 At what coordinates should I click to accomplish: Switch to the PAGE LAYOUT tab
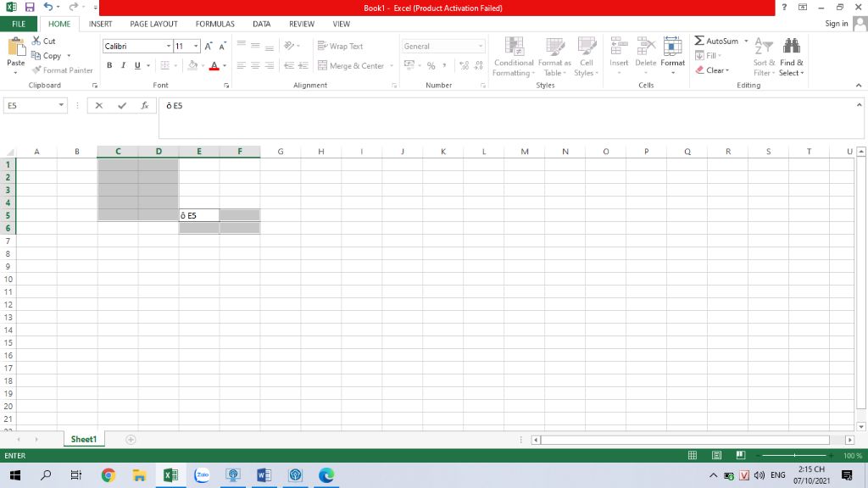154,24
